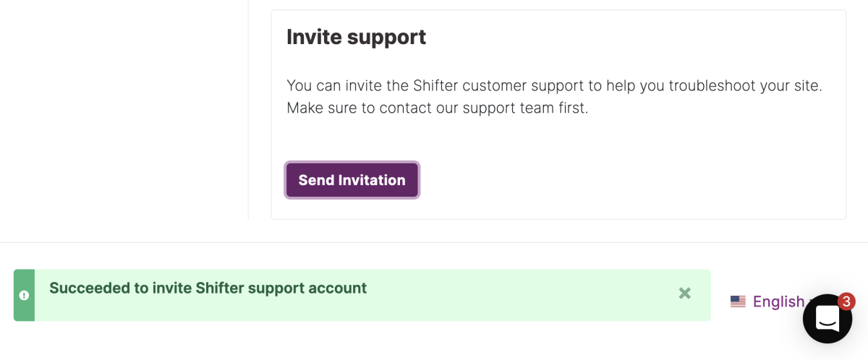Select the 'Succeeded to invite Shifter support account' message

tap(208, 288)
